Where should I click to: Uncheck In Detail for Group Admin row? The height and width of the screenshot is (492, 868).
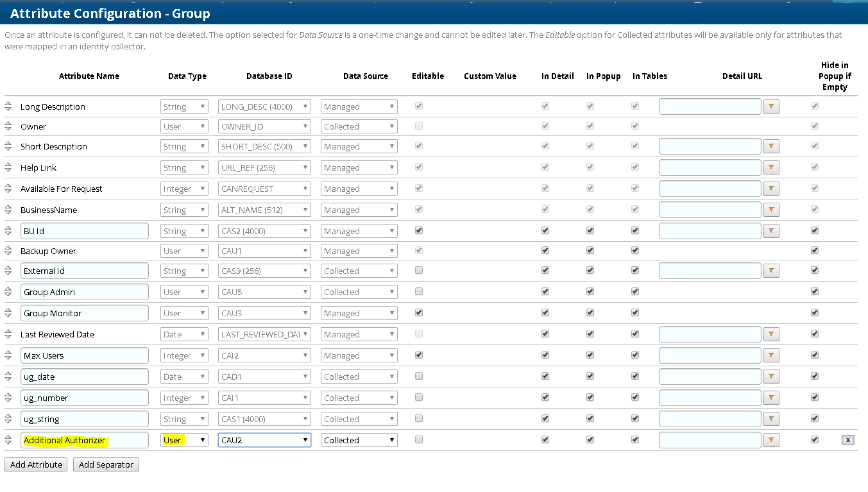545,292
